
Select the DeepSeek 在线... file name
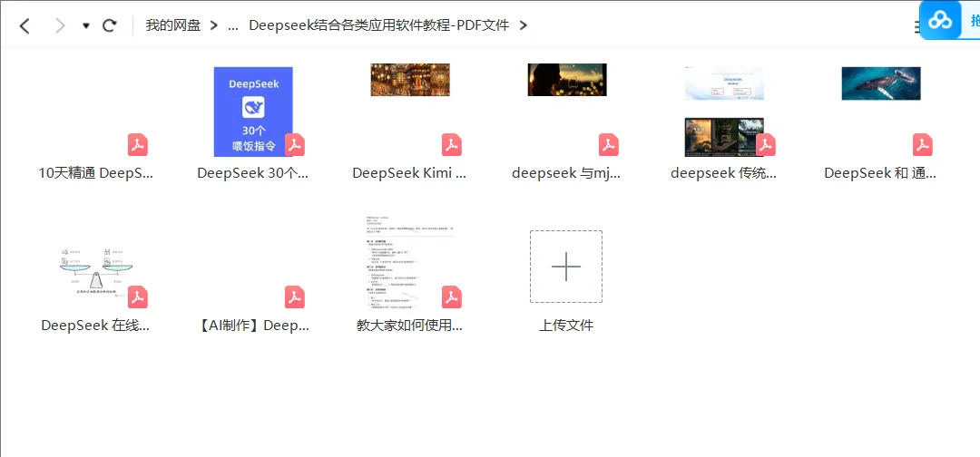tap(95, 326)
